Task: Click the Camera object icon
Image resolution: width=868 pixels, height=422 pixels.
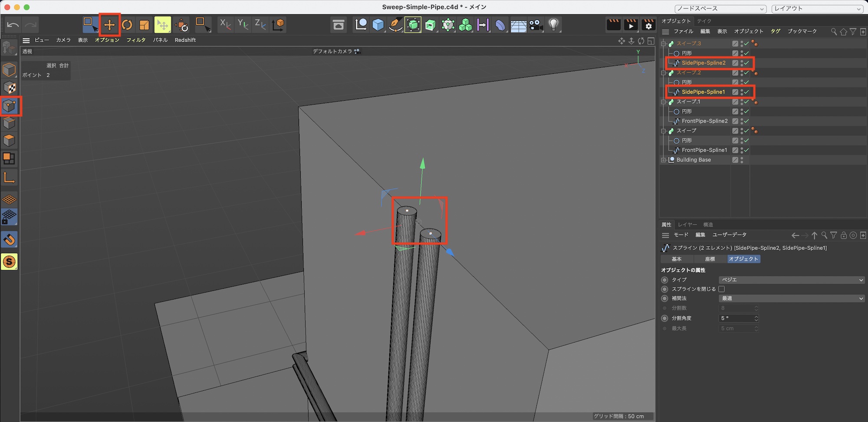Action: click(x=536, y=25)
